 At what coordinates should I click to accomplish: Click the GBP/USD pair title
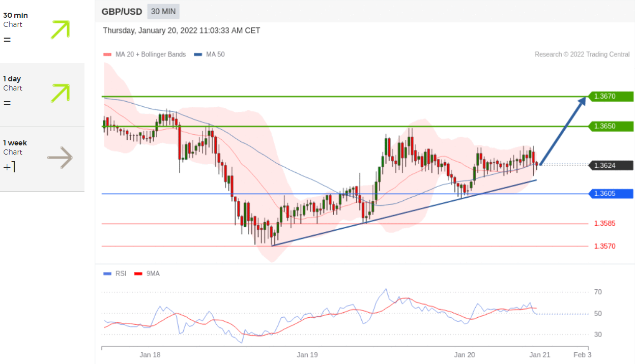pyautogui.click(x=122, y=11)
